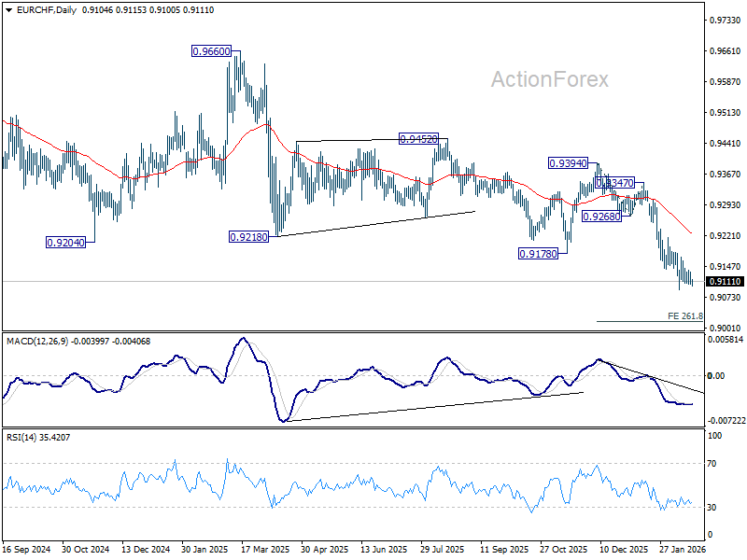Click the 17 Mar 2025 date axis label
Image resolution: width=747 pixels, height=560 pixels.
click(265, 549)
